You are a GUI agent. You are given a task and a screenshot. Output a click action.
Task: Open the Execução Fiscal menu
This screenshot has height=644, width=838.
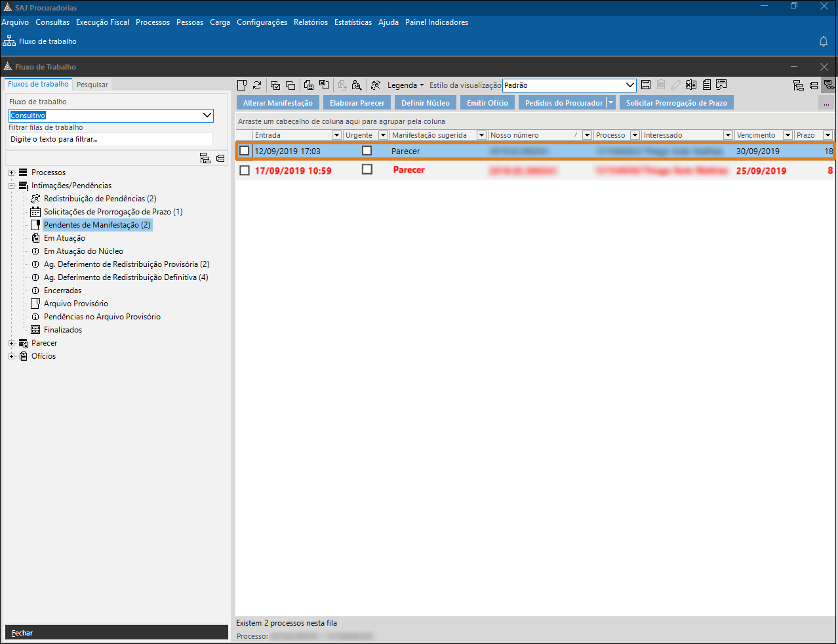(x=102, y=22)
